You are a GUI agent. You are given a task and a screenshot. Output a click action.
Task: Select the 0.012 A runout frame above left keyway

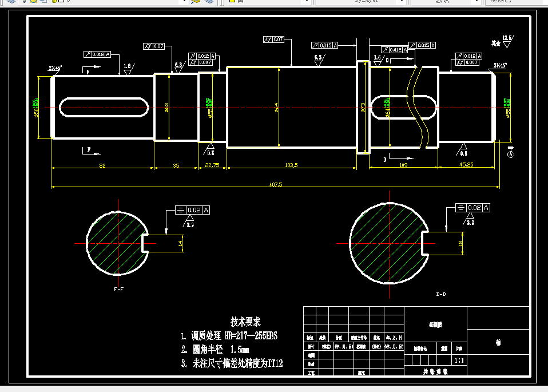97,54
